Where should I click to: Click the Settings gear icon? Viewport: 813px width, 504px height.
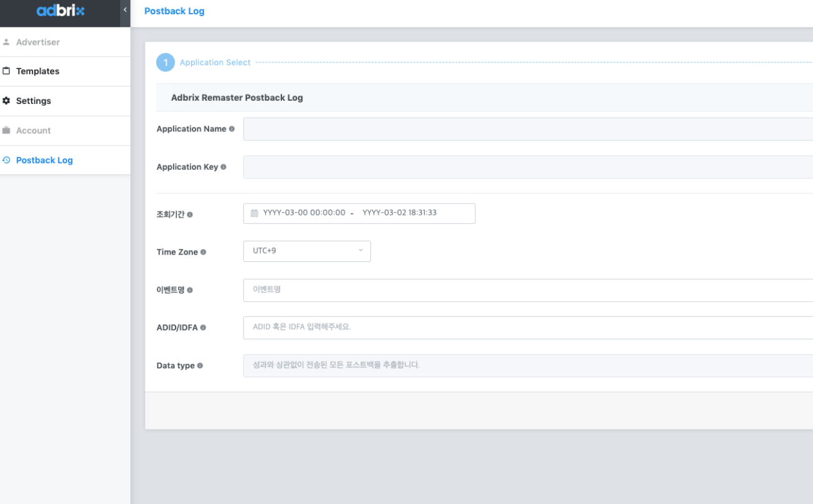[6, 101]
